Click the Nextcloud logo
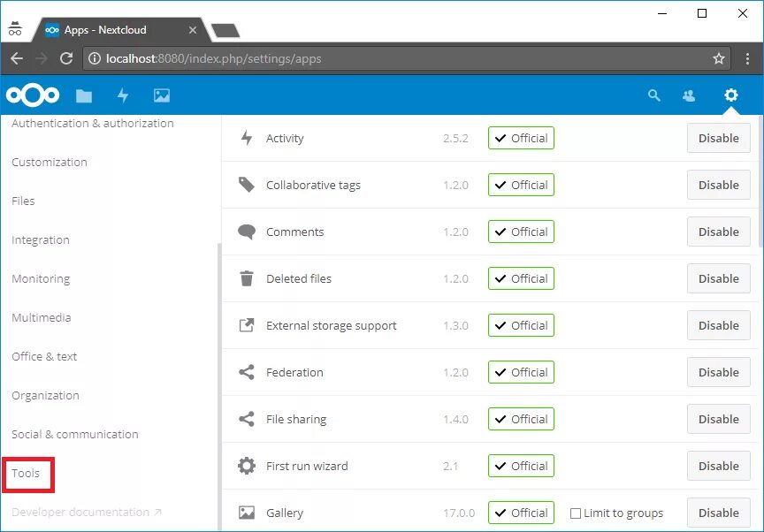764x532 pixels. tap(33, 95)
